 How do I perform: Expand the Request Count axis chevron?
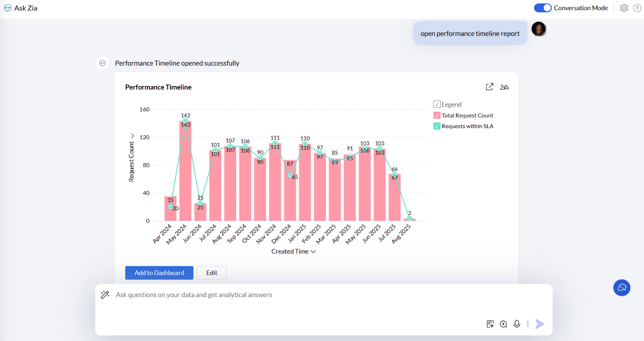(x=131, y=136)
